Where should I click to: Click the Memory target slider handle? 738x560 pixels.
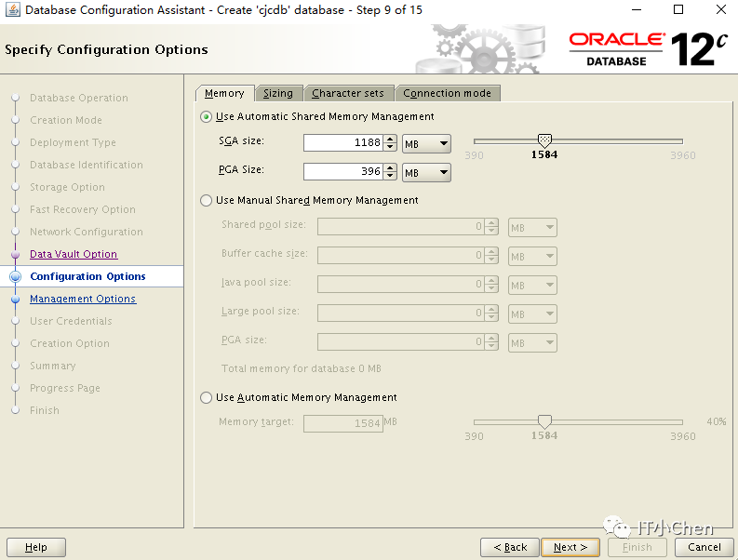click(544, 420)
